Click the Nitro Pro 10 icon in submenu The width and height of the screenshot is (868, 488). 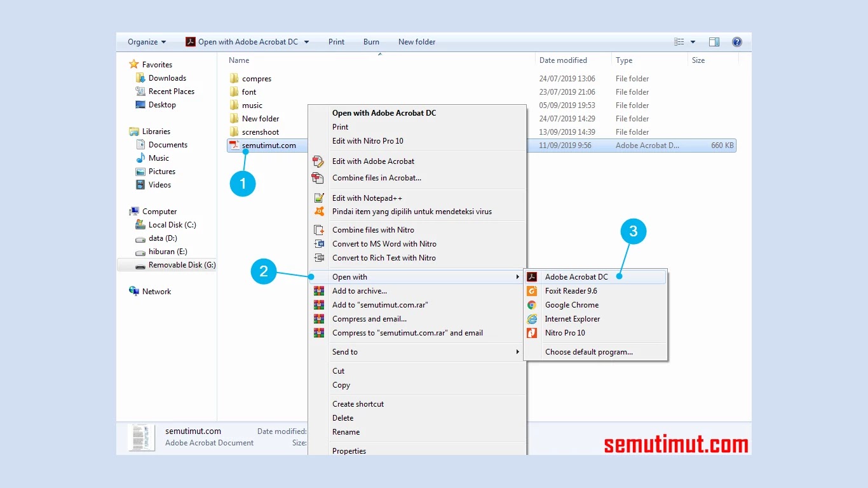pos(532,333)
